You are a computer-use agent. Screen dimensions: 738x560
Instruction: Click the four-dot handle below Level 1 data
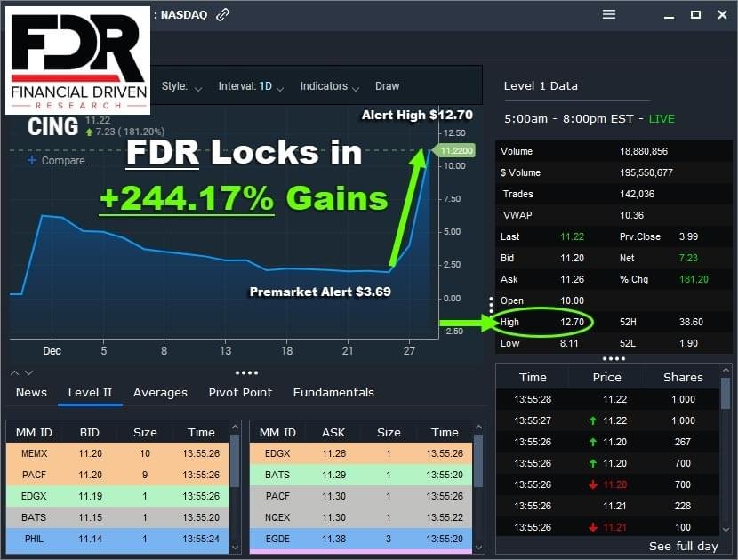coord(614,358)
